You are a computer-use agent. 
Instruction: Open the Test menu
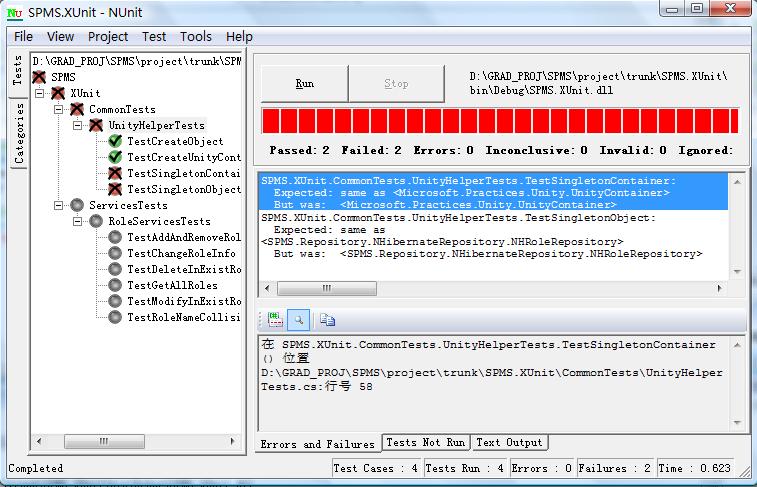point(154,37)
